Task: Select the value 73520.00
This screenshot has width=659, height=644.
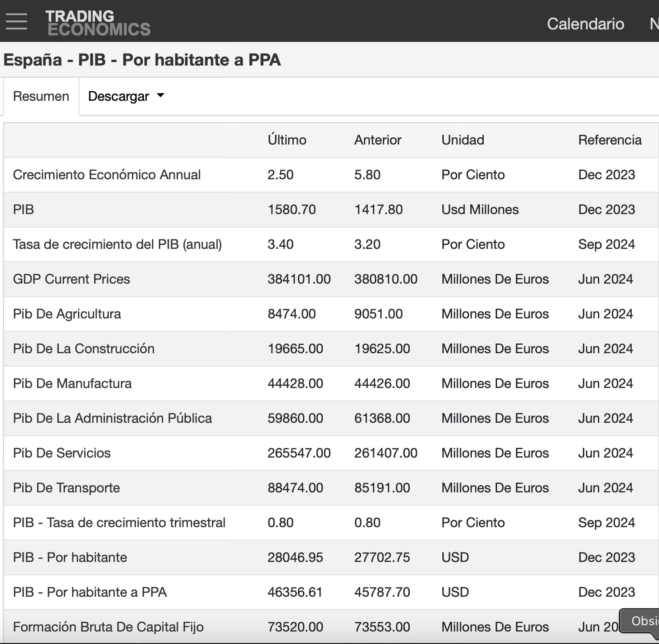Action: [295, 627]
